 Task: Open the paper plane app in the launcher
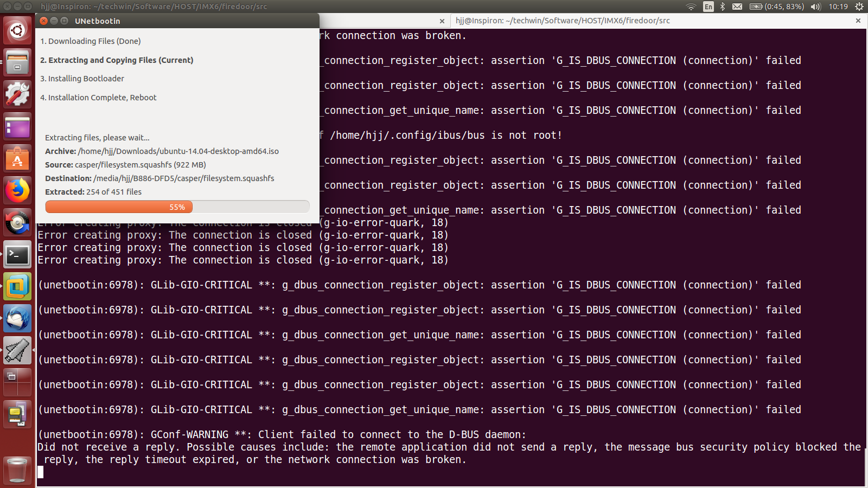(x=17, y=350)
